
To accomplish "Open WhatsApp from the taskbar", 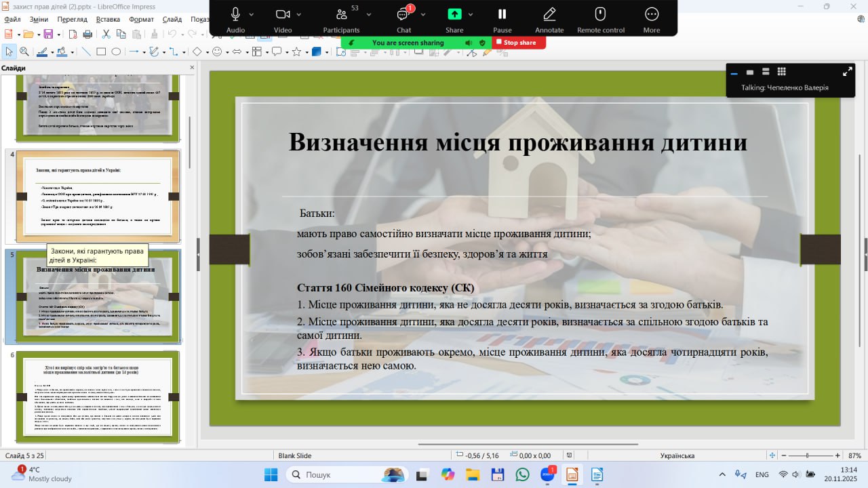I will [522, 474].
